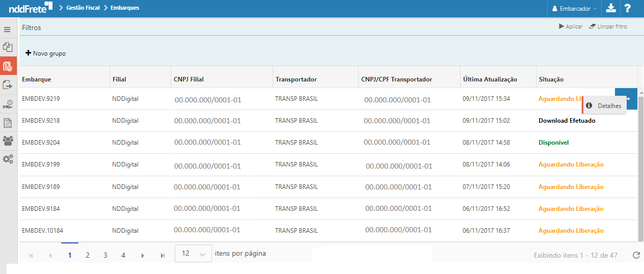Open the reports chart sidebar icon
The height and width of the screenshot is (274, 644).
pyautogui.click(x=8, y=123)
